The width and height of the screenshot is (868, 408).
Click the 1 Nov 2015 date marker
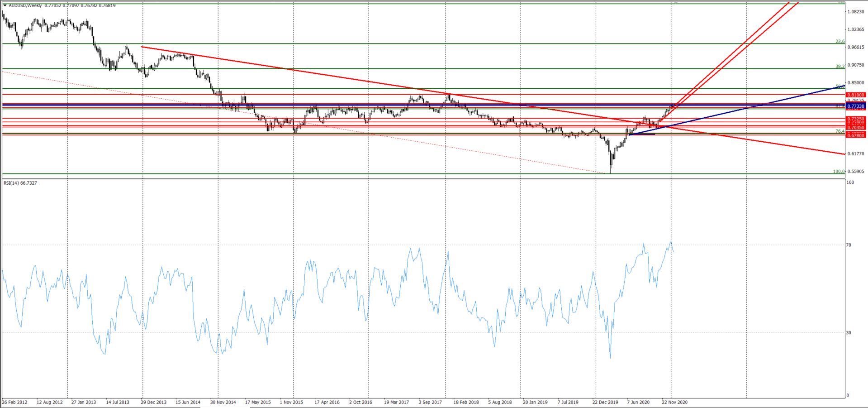coord(291,402)
